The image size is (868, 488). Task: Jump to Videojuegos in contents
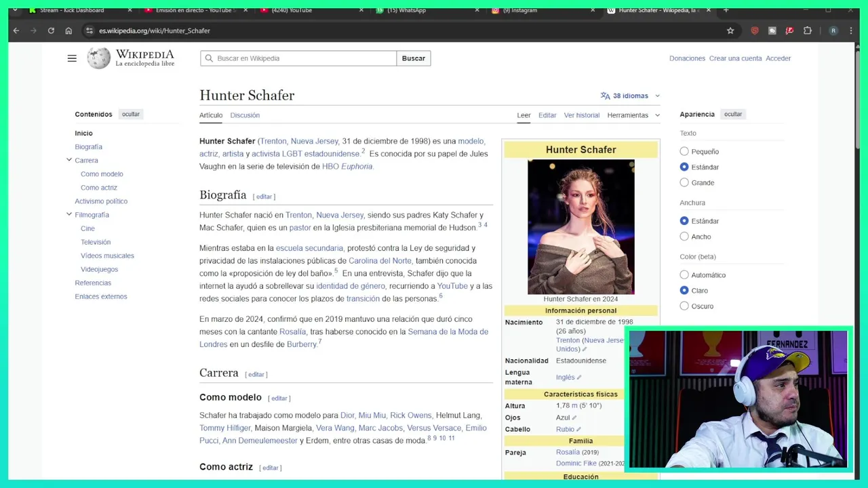click(99, 269)
